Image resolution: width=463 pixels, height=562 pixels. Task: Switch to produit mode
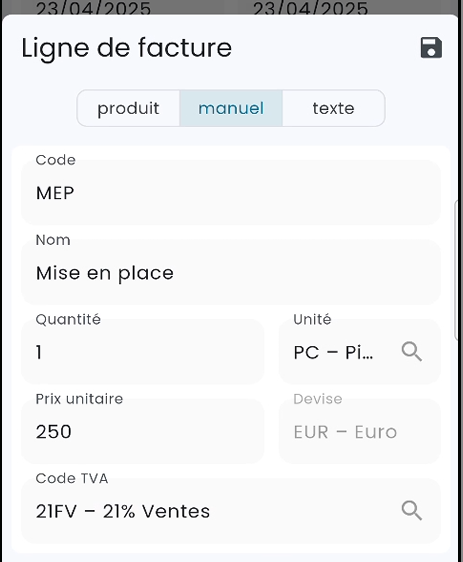pyautogui.click(x=128, y=108)
